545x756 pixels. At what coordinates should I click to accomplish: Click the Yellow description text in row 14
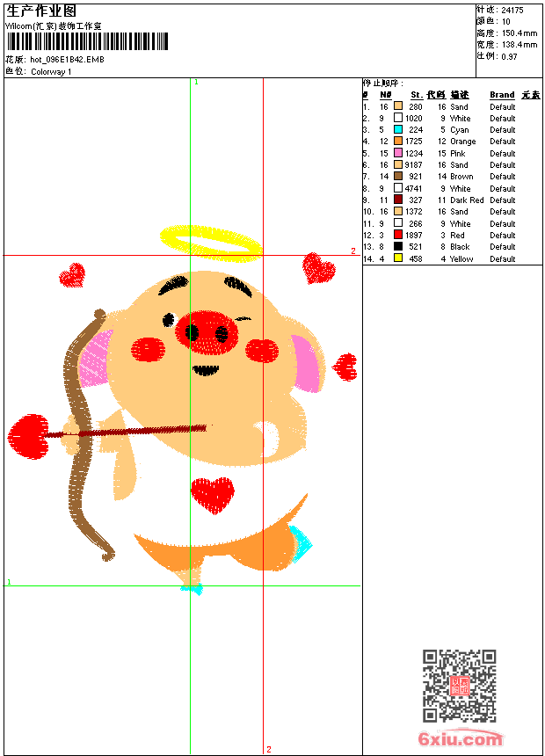point(461,259)
